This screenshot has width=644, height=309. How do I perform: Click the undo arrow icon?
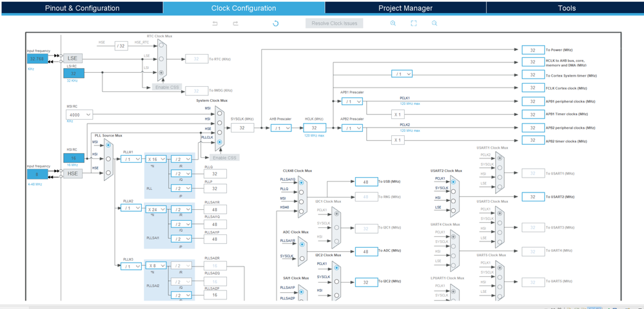point(215,23)
